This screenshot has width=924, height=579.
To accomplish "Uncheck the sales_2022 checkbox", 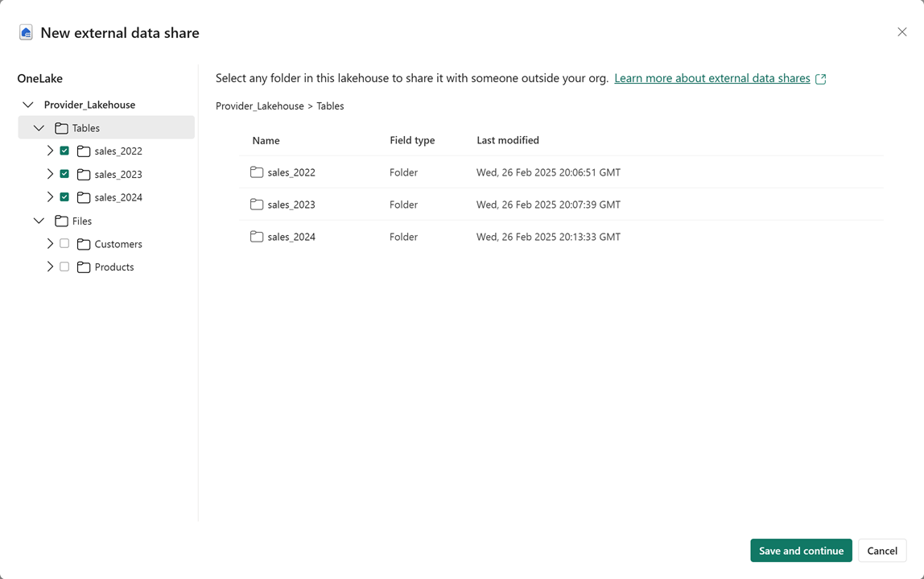I will 64,151.
